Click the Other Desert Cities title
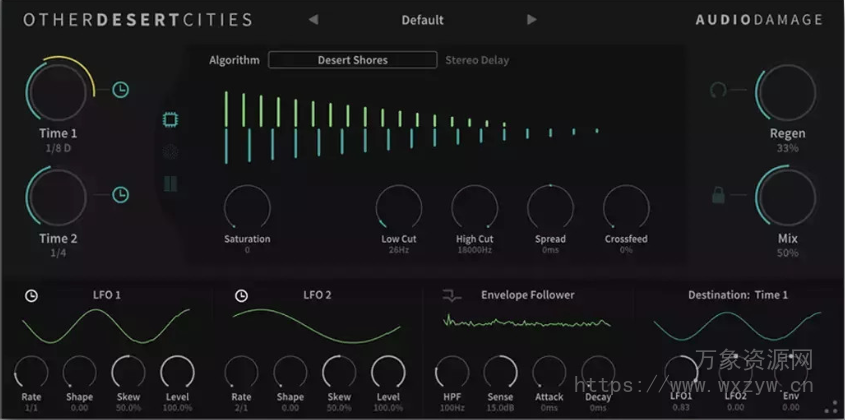 [x=137, y=20]
